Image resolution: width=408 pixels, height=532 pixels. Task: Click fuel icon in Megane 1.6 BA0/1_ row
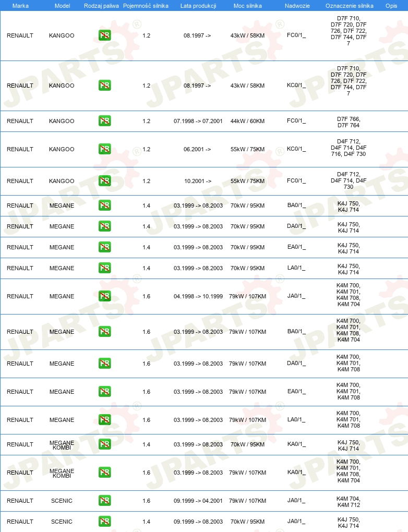coord(104,332)
